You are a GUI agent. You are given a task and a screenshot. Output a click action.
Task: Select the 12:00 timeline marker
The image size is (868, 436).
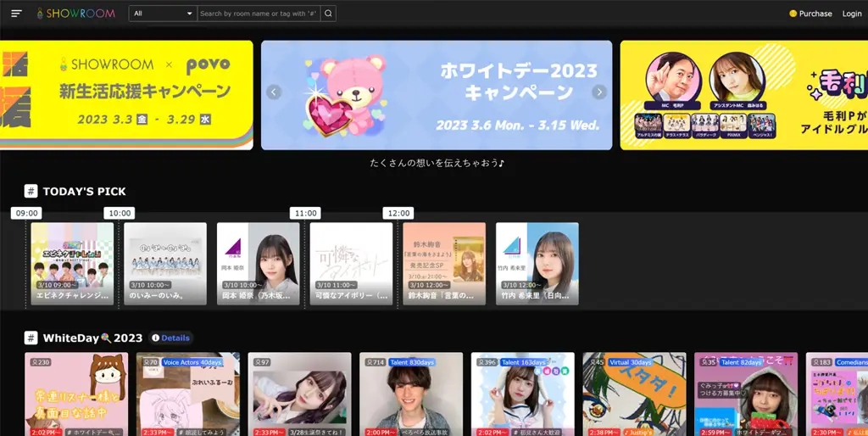pos(398,213)
